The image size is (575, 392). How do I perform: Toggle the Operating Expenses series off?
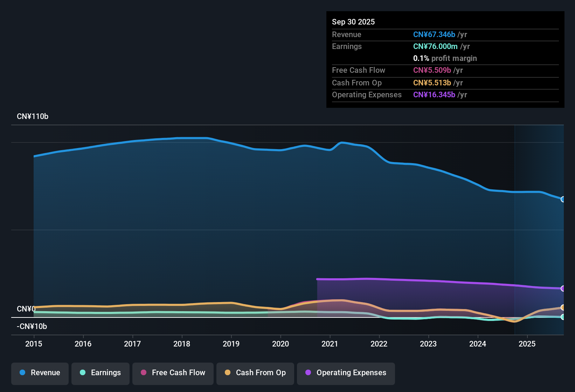coord(346,373)
